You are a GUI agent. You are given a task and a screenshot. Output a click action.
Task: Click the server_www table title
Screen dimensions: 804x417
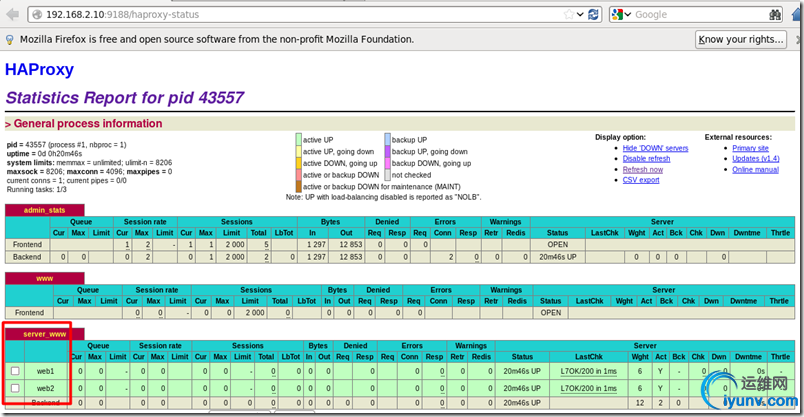(x=45, y=334)
